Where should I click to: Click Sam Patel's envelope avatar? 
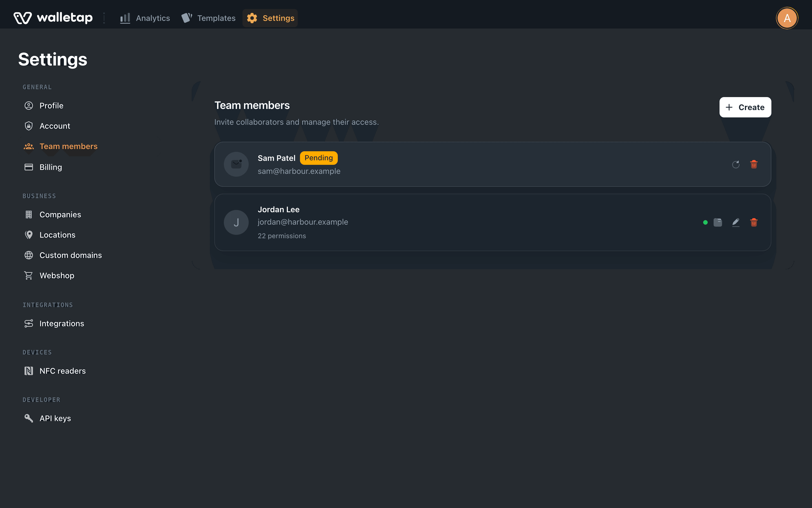pyautogui.click(x=236, y=164)
